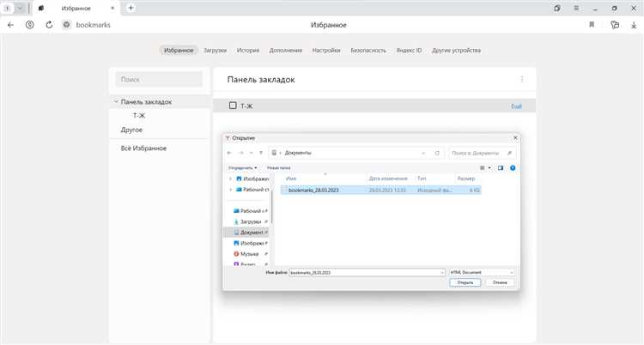Select the Т-Ж folder in the sidebar
This screenshot has width=644, height=345.
[139, 116]
